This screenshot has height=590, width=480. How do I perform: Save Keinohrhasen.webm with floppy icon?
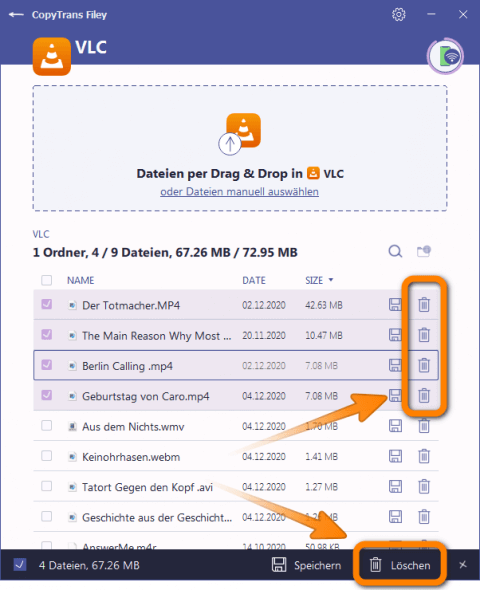(395, 456)
